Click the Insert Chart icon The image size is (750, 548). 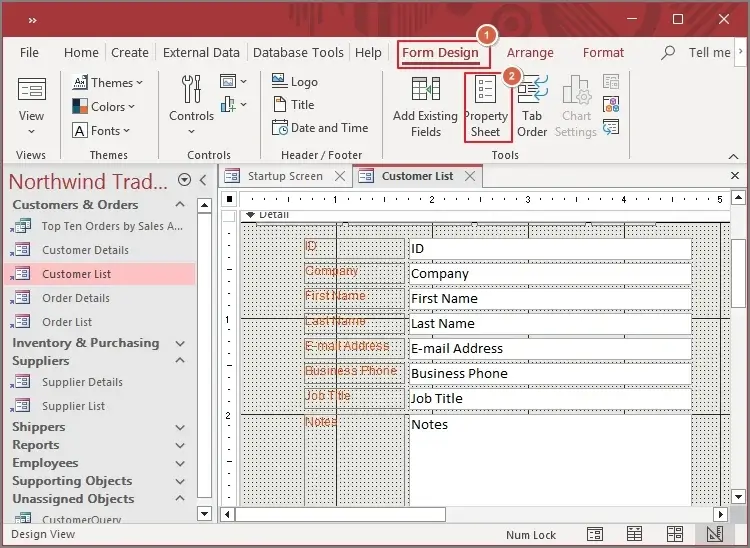(233, 104)
